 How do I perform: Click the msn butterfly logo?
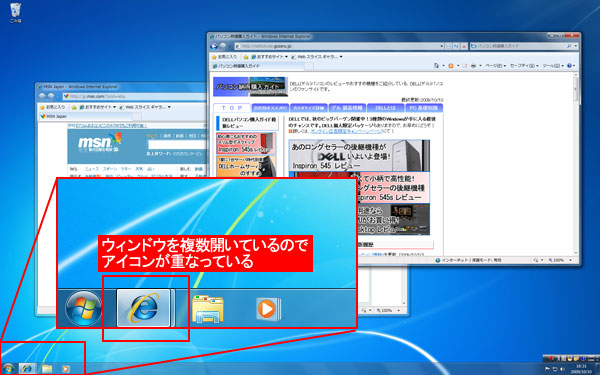99,142
